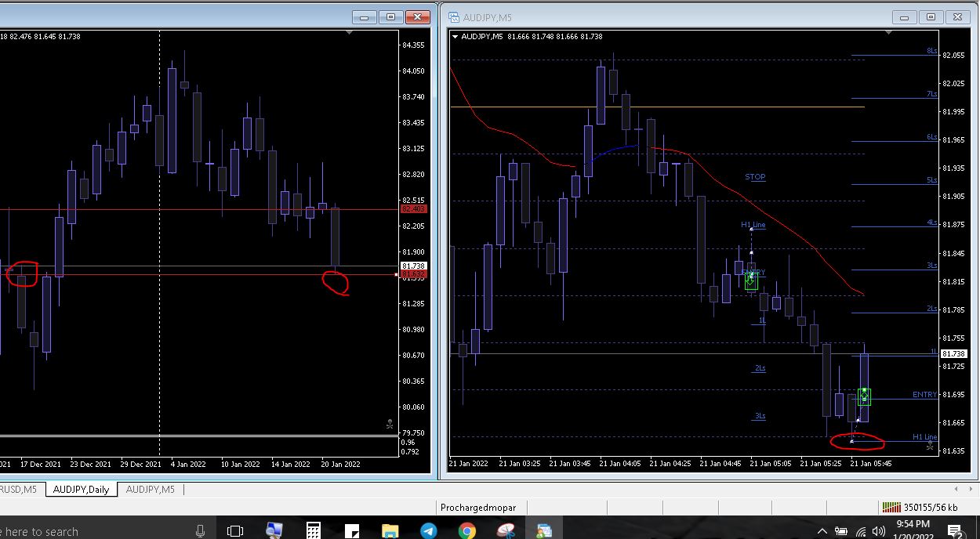Click the volume speaker tray icon
Viewport: 980px width, 539px height.
[x=879, y=531]
